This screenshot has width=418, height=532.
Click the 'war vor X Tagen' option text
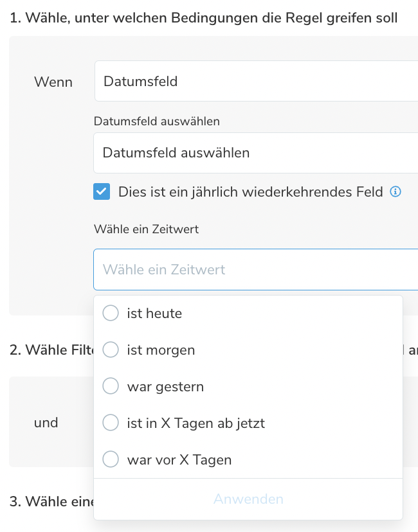[179, 460]
